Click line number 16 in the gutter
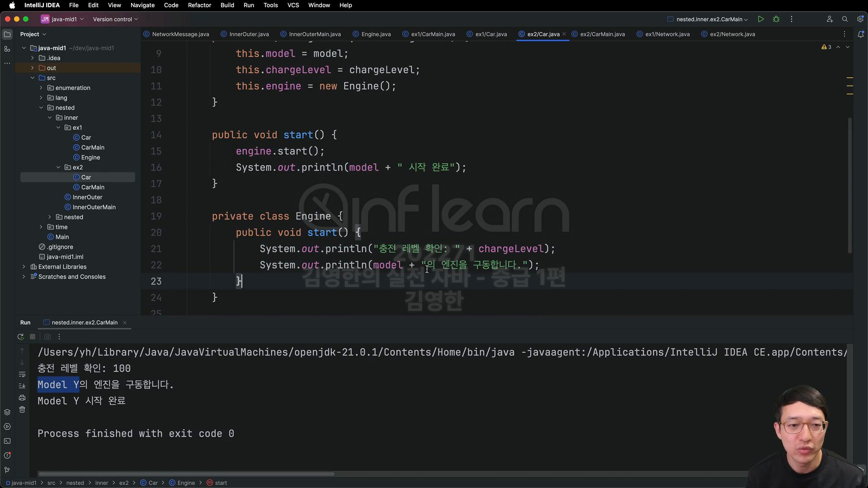Viewport: 868px width, 488px height. (x=156, y=167)
